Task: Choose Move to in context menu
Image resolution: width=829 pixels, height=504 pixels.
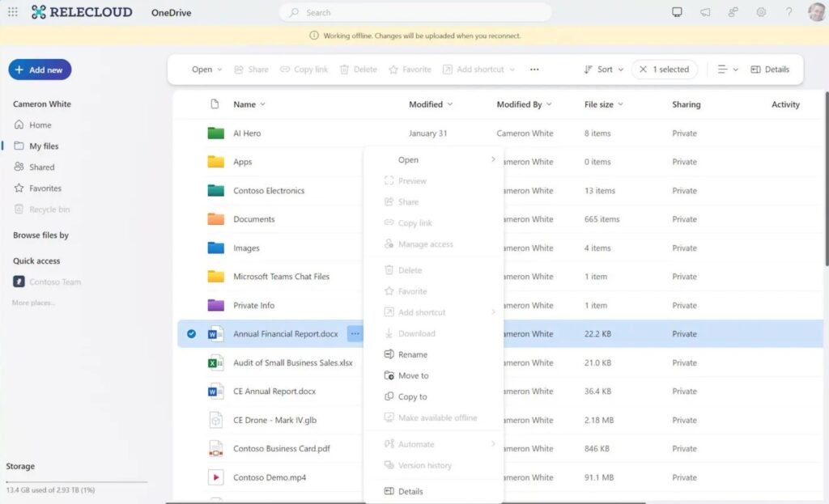Action: click(x=434, y=375)
